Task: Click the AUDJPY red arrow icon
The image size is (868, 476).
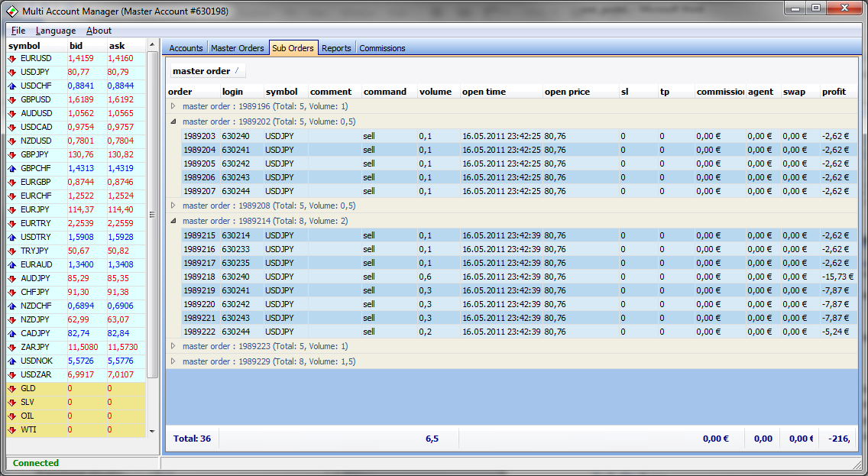Action: click(12, 278)
